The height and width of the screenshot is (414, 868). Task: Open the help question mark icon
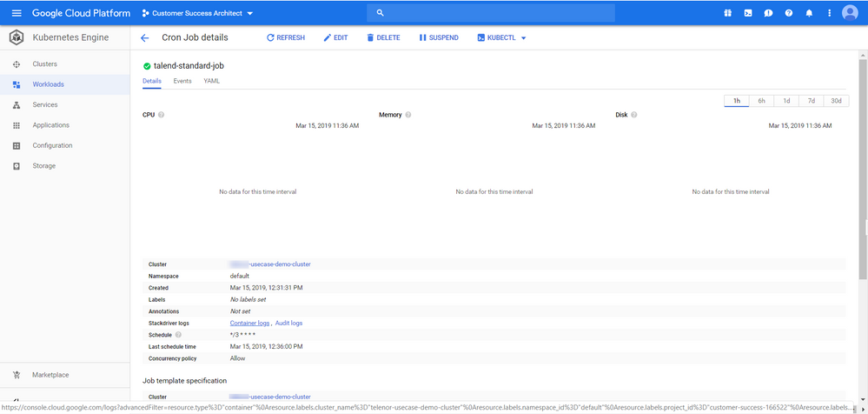[789, 13]
